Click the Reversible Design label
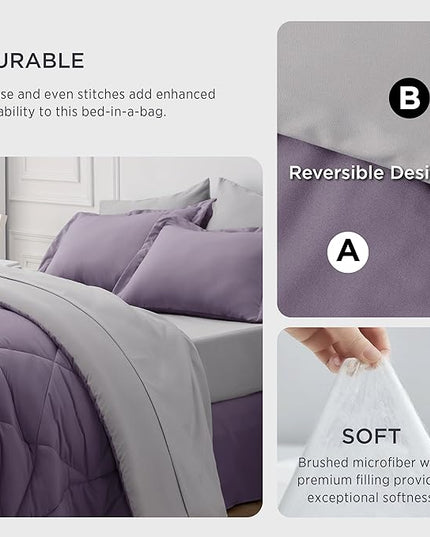Image resolution: width=430 pixels, height=537 pixels. 359,173
